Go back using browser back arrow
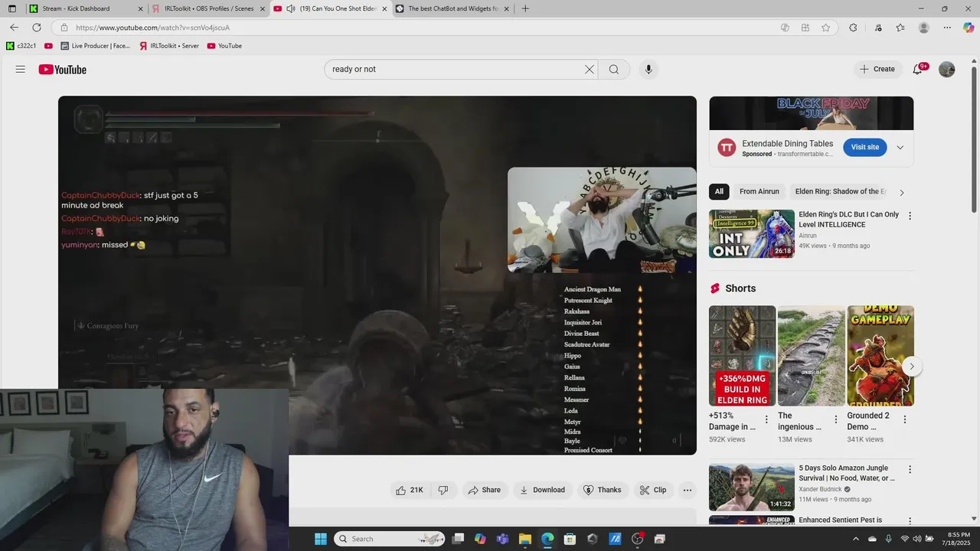Image resolution: width=980 pixels, height=551 pixels. [x=14, y=28]
